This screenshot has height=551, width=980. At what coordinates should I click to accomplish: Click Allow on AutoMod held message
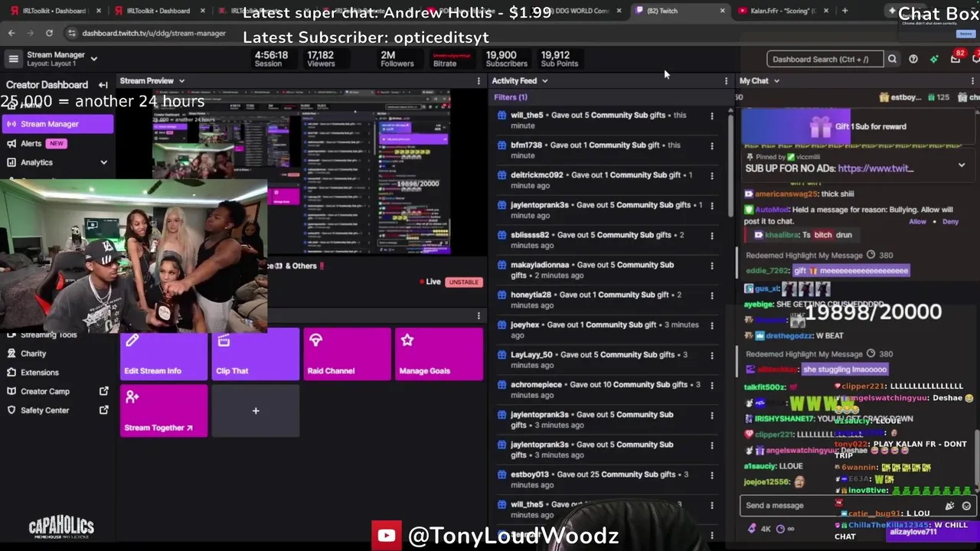coord(917,222)
